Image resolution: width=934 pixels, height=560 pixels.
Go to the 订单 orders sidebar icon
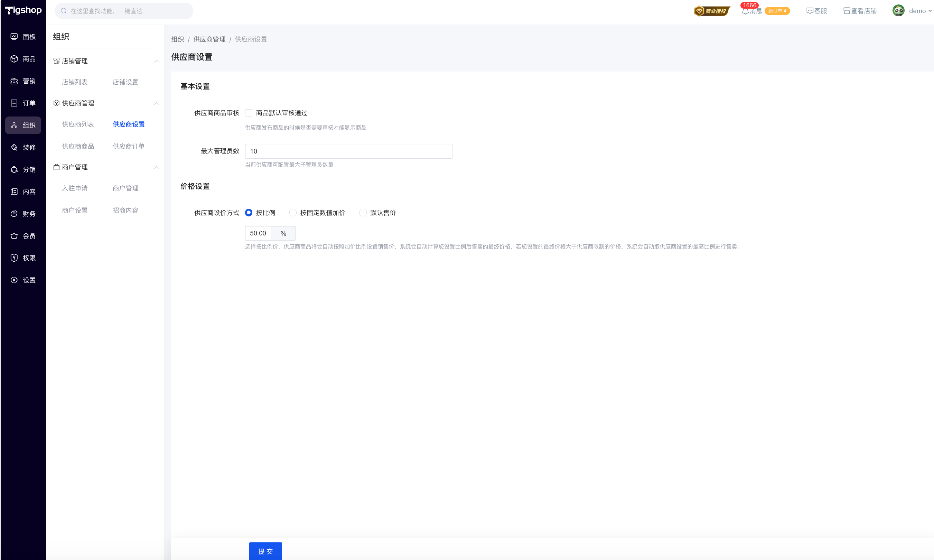coord(14,103)
